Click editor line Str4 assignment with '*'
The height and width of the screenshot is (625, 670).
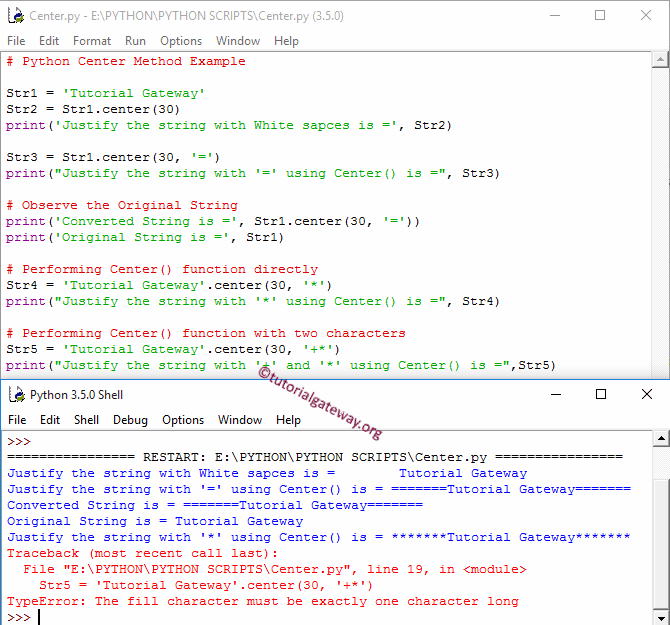click(x=169, y=285)
